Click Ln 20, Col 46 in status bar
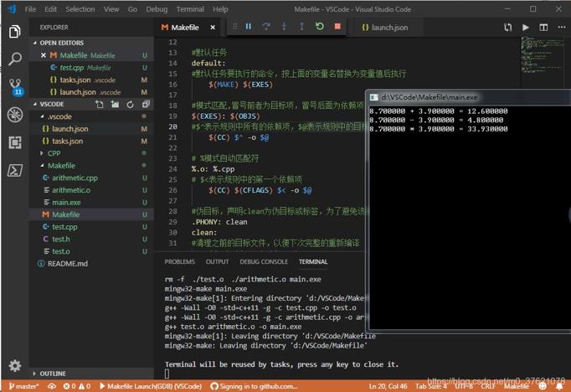Viewport: 571px width, 392px height. [388, 386]
